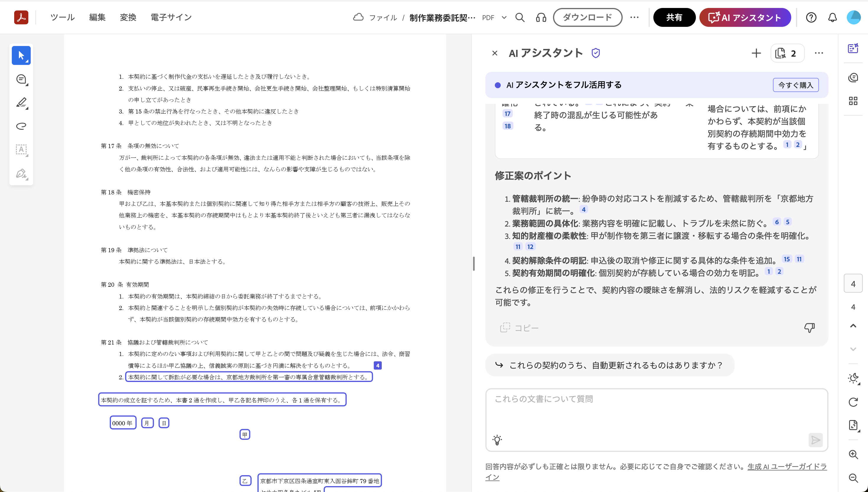Choose the freehand draw loop tool

[x=21, y=126]
